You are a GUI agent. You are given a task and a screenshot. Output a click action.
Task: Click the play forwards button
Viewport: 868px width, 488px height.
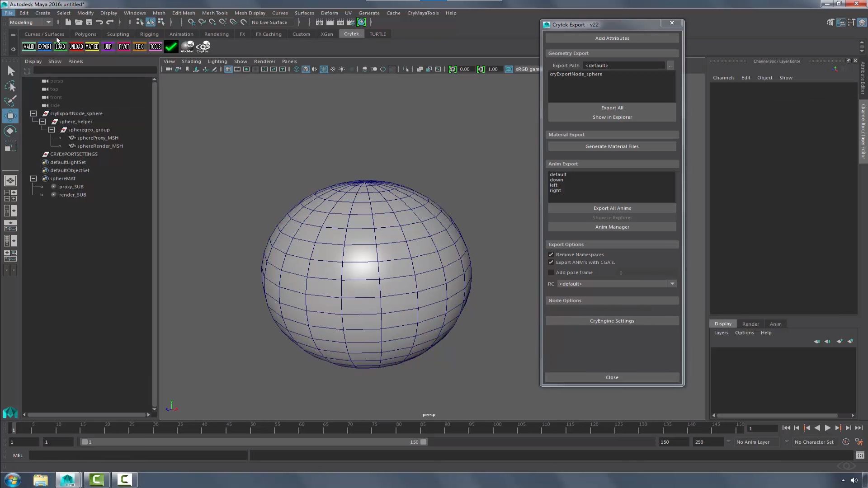827,428
